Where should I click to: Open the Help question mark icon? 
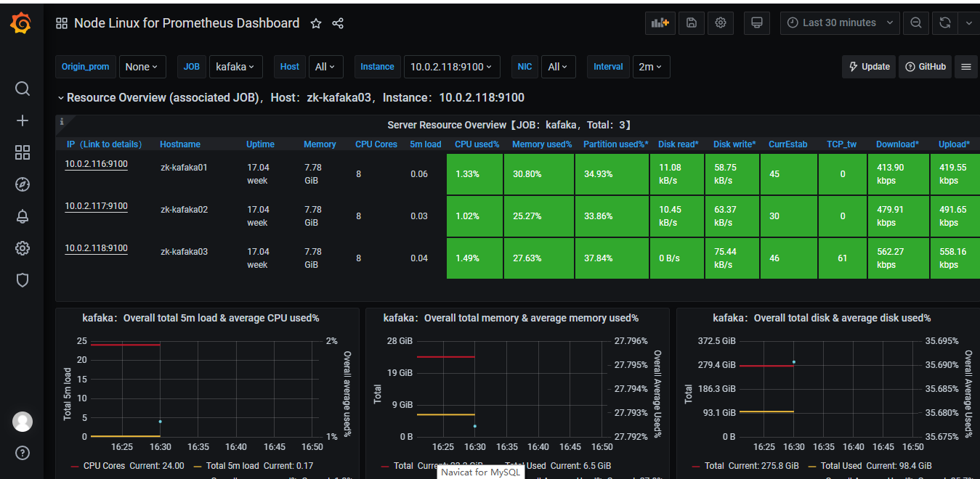click(x=23, y=454)
